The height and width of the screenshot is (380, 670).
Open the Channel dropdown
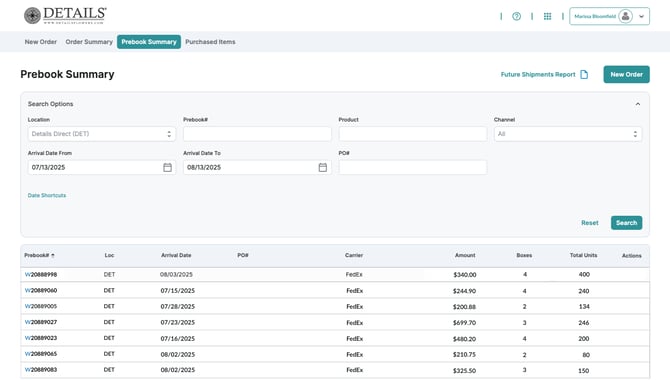[568, 134]
